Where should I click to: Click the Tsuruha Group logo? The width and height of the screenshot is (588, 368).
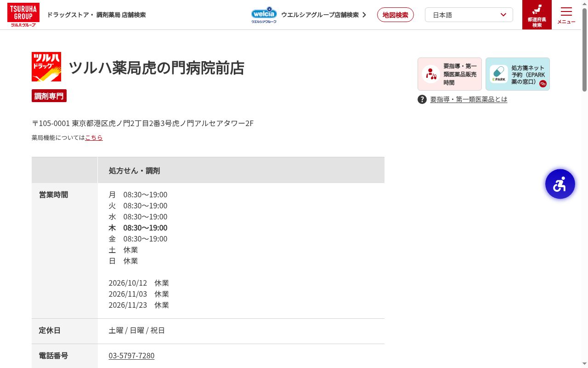click(23, 15)
